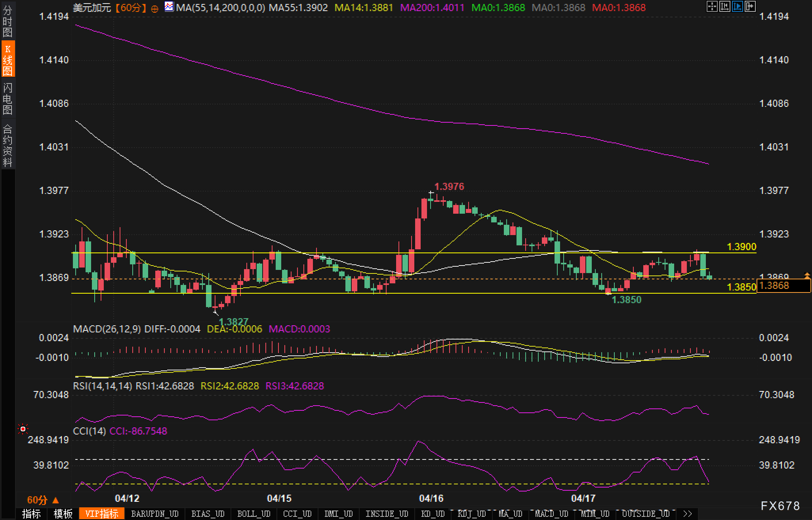Click the red sun marker near CCI
The height and width of the screenshot is (520, 812).
pyautogui.click(x=23, y=429)
